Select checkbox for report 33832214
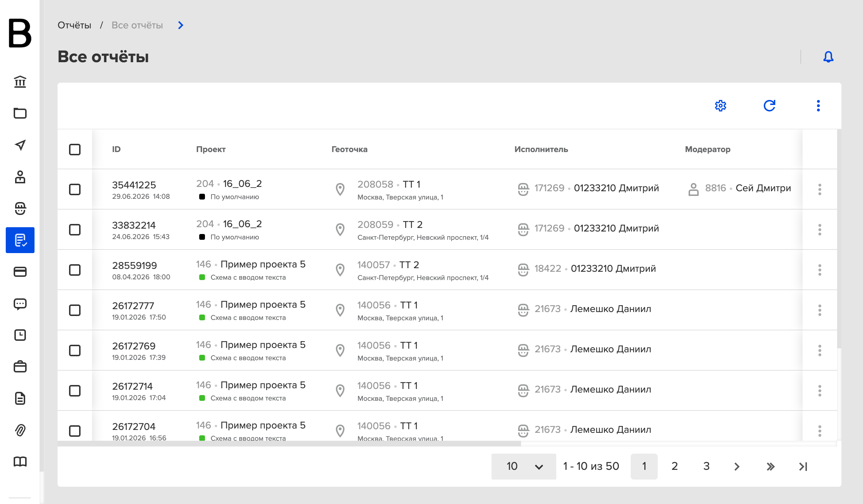The width and height of the screenshot is (863, 504). click(x=75, y=230)
